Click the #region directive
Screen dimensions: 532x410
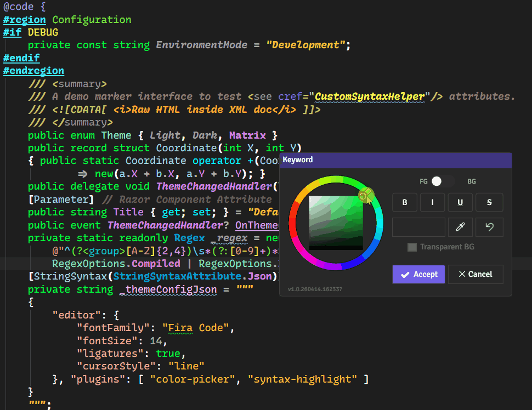pos(25,20)
